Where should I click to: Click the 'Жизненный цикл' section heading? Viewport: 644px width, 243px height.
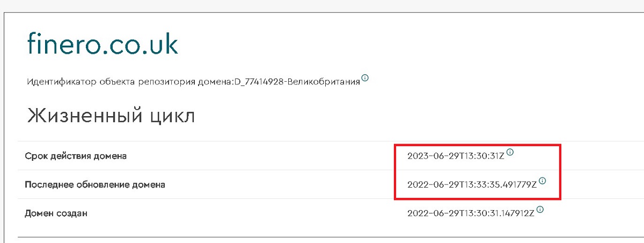coord(111,116)
